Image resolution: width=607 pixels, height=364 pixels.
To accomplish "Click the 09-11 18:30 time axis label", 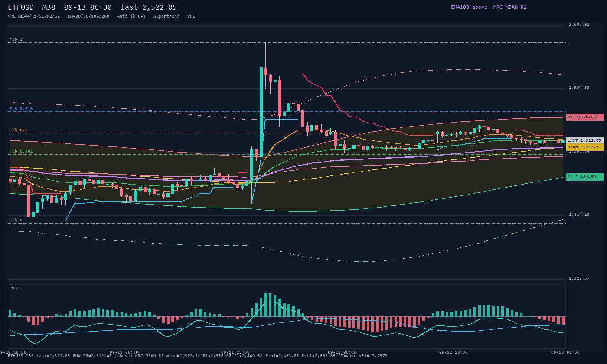I will pos(235,352).
